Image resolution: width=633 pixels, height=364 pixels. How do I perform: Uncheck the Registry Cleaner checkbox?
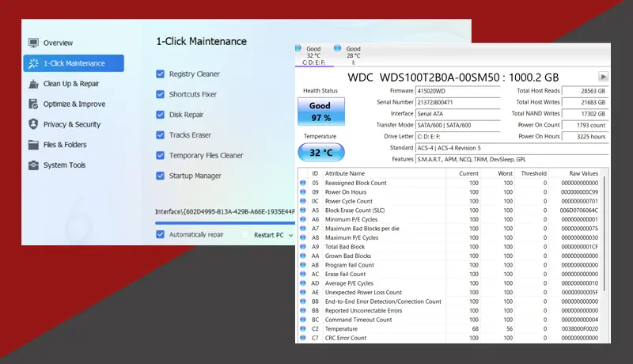coord(161,74)
